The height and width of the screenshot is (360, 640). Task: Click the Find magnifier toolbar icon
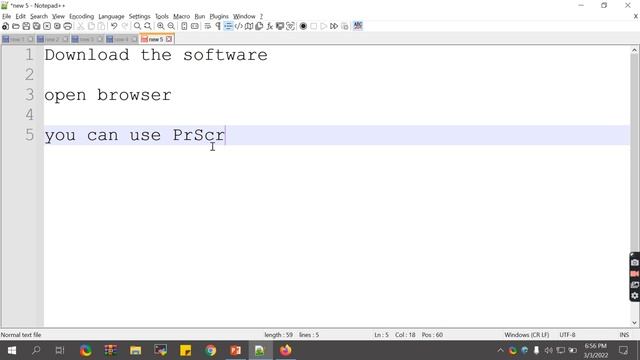(138, 26)
